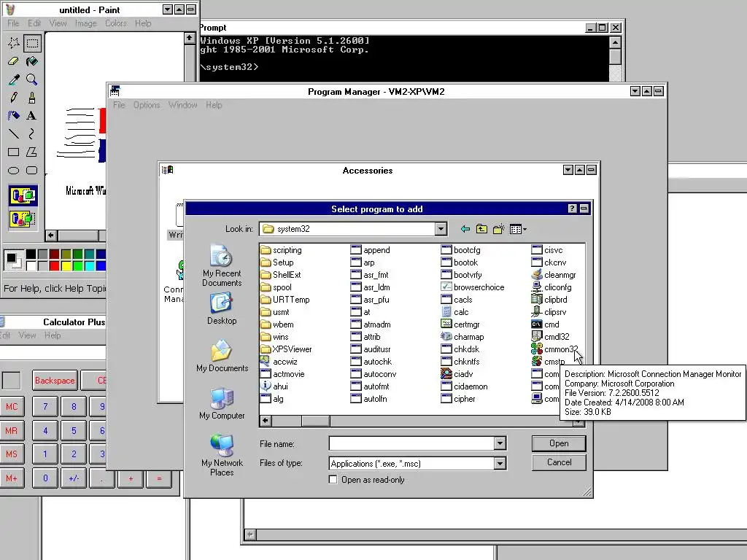Viewport: 747px width, 560px height.
Task: Expand the Look in folder dropdown
Action: (x=441, y=229)
